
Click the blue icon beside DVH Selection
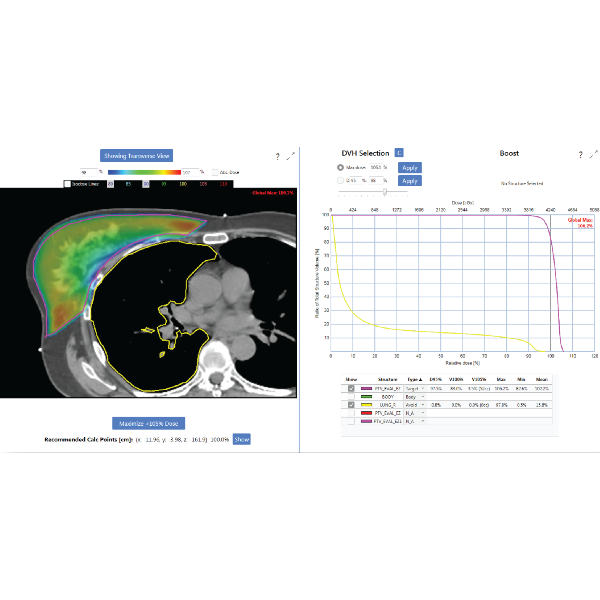(x=399, y=153)
